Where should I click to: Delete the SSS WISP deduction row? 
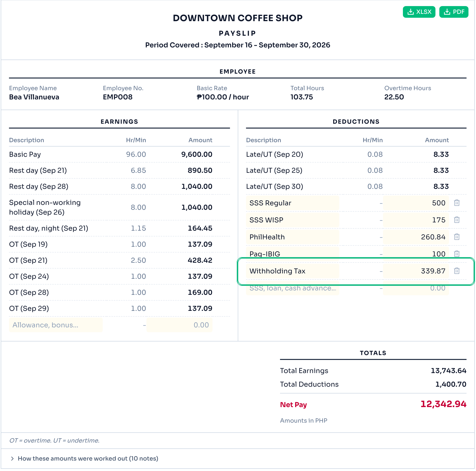tap(457, 220)
